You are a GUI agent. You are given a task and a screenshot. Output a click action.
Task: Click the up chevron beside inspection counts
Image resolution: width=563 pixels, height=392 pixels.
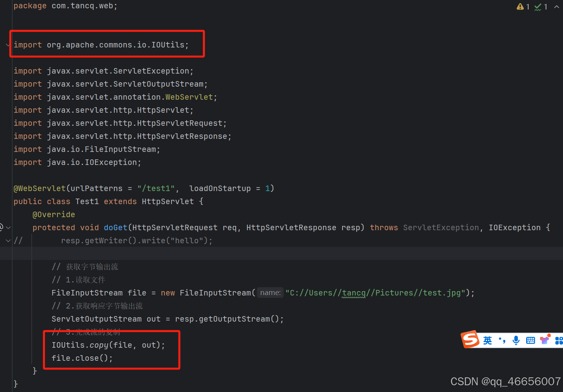pyautogui.click(x=557, y=7)
